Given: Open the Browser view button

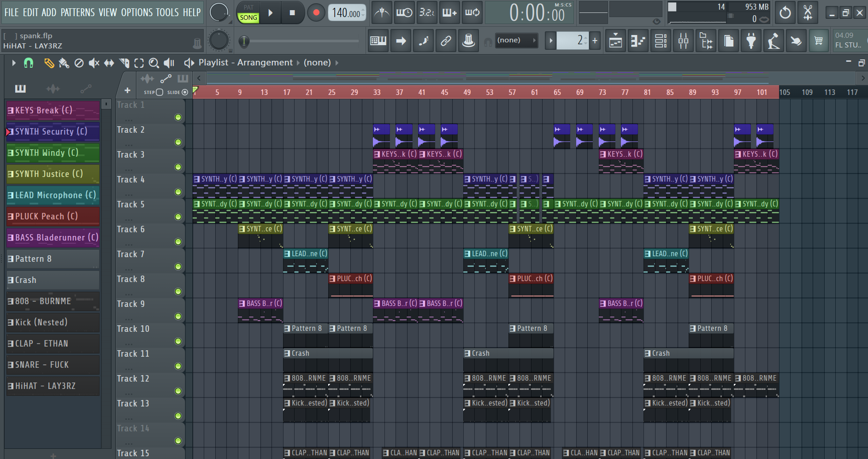Looking at the screenshot, I should point(706,41).
